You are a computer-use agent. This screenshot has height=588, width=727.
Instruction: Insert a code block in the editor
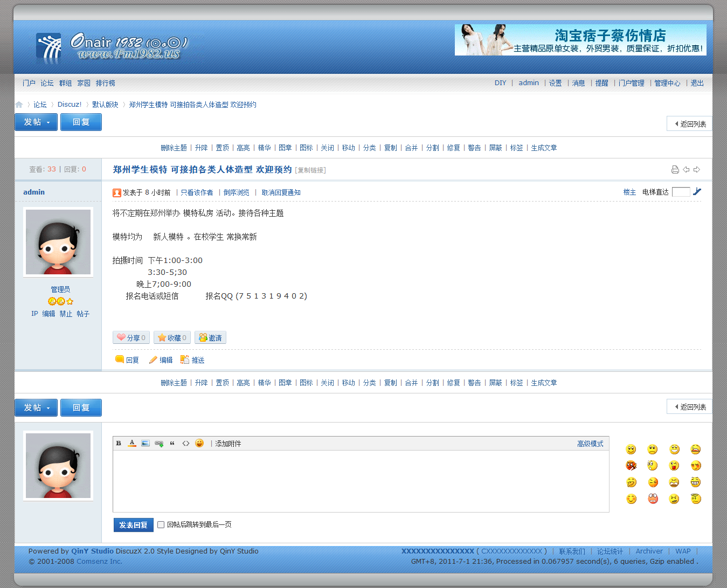[x=186, y=444]
